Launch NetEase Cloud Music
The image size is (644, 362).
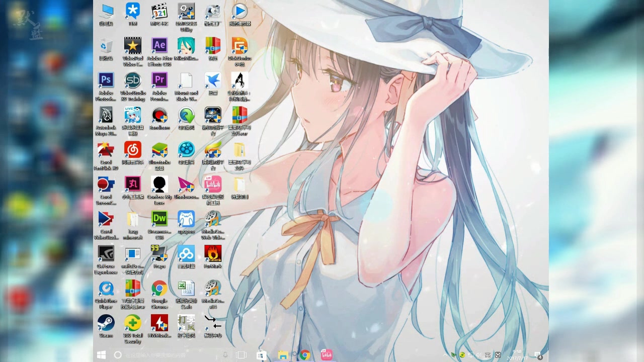pyautogui.click(x=132, y=149)
